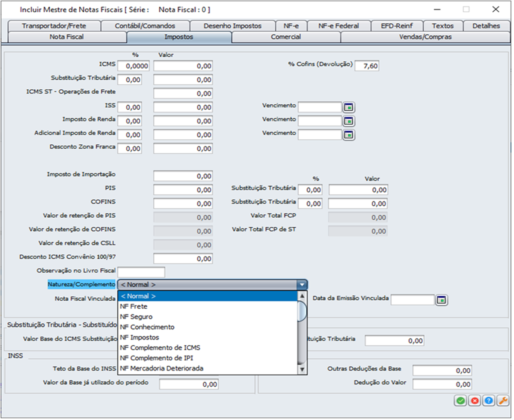Screen dimensions: 514x420
Task: Select the EFD-Reinf tab
Action: click(x=397, y=26)
